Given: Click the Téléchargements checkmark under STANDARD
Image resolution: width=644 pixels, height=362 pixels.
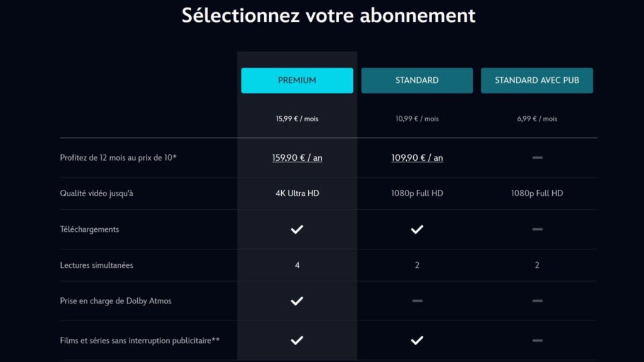Looking at the screenshot, I should [416, 229].
